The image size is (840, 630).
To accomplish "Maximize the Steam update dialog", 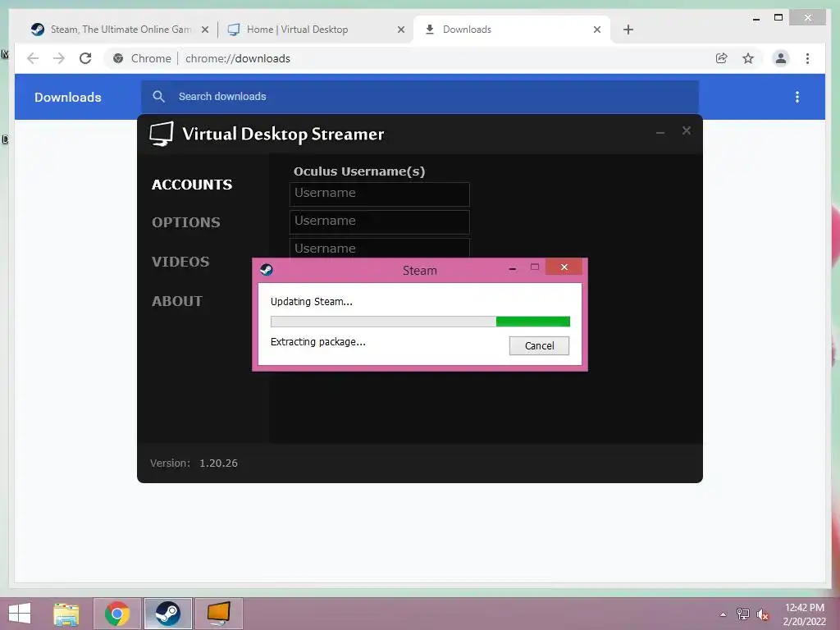I will (535, 267).
